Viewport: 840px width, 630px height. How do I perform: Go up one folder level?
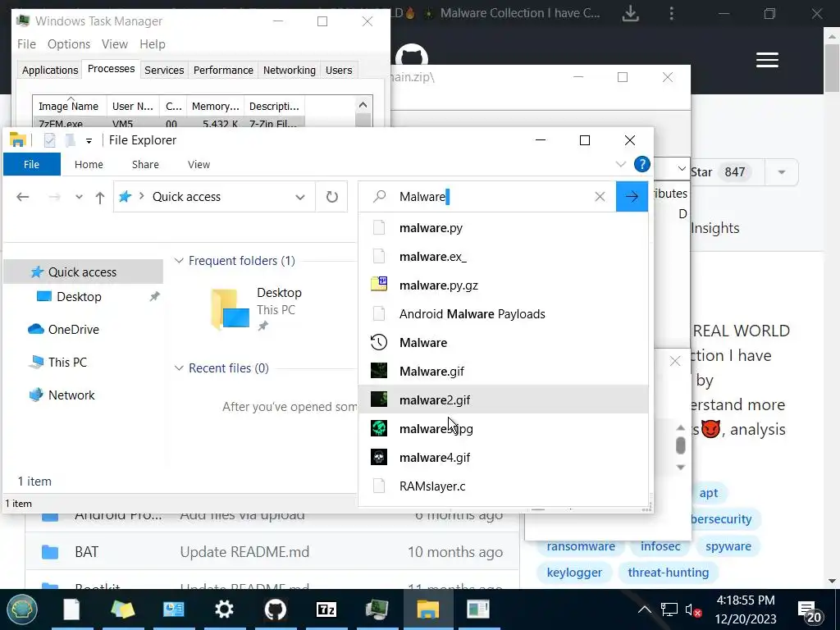pyautogui.click(x=99, y=198)
